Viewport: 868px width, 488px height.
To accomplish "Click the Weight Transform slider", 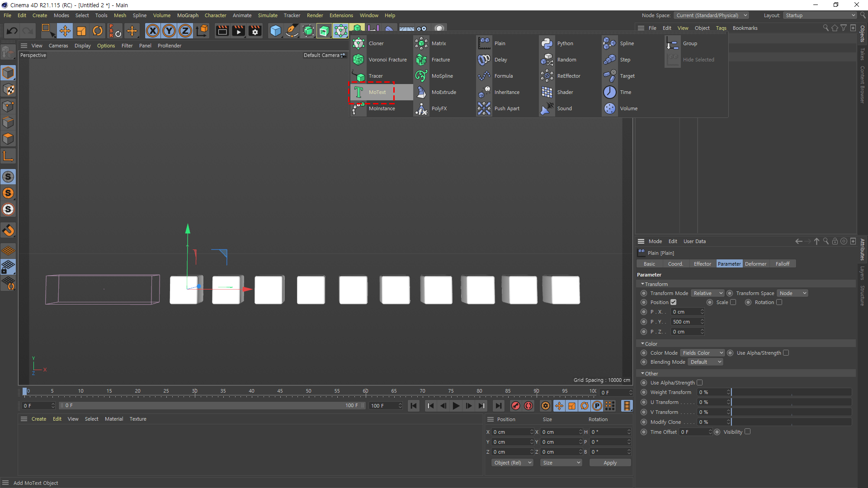I will (791, 392).
